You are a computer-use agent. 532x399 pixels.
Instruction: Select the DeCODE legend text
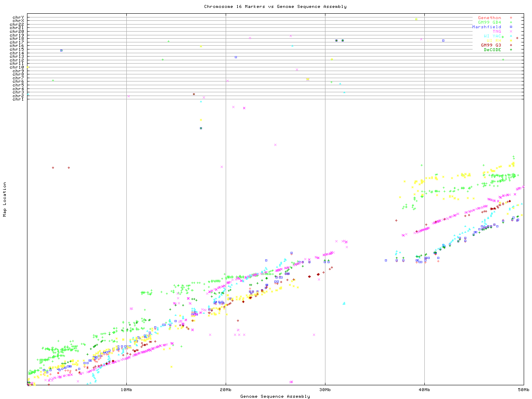coord(492,50)
